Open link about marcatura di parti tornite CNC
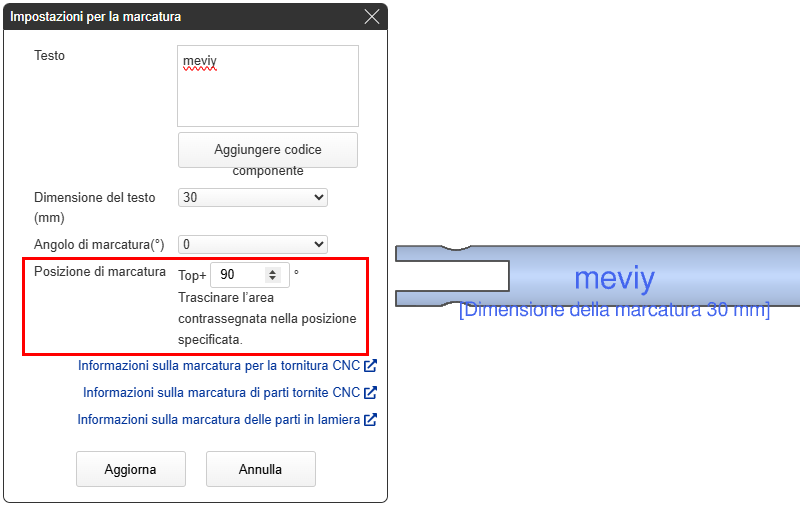Image resolution: width=800 pixels, height=505 pixels. [221, 393]
